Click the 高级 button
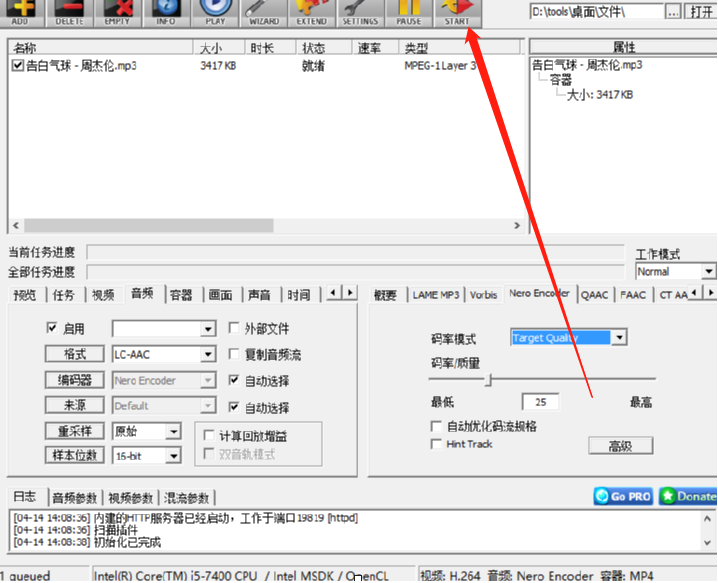Image resolution: width=718 pixels, height=583 pixels. click(620, 446)
